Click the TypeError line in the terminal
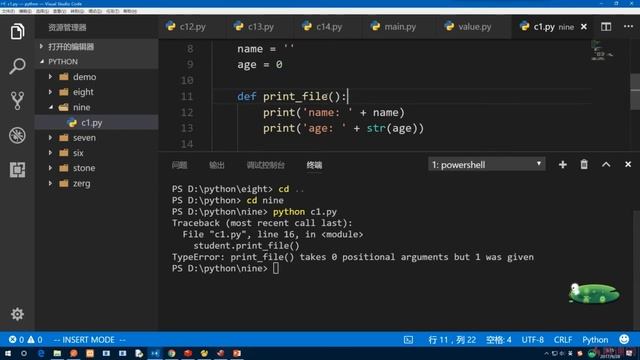Screen dimensions: 640x360 pos(353,257)
